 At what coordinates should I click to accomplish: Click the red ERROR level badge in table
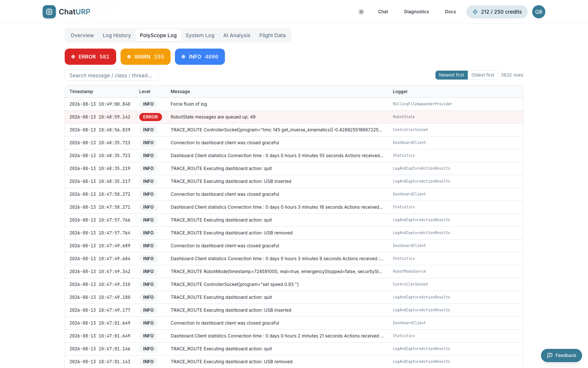pos(151,117)
